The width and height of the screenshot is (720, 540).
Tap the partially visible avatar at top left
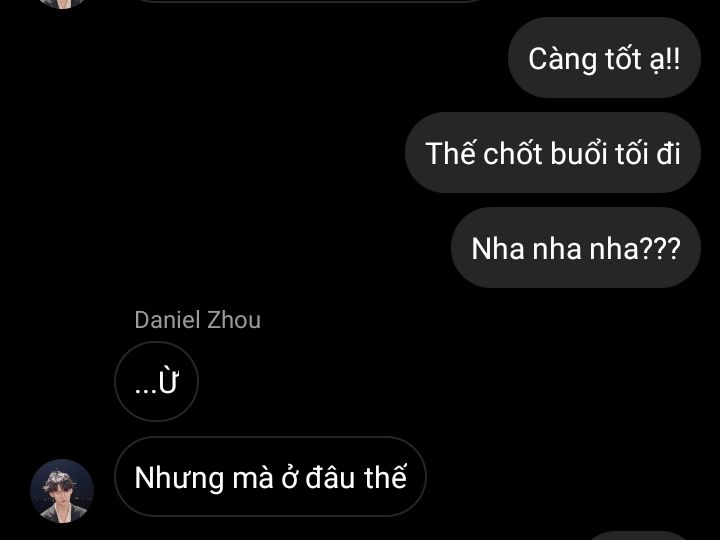pos(62,4)
